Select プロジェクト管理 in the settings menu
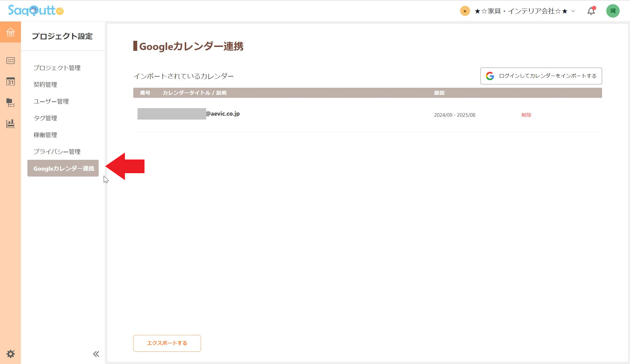The height and width of the screenshot is (364, 630). click(x=57, y=68)
